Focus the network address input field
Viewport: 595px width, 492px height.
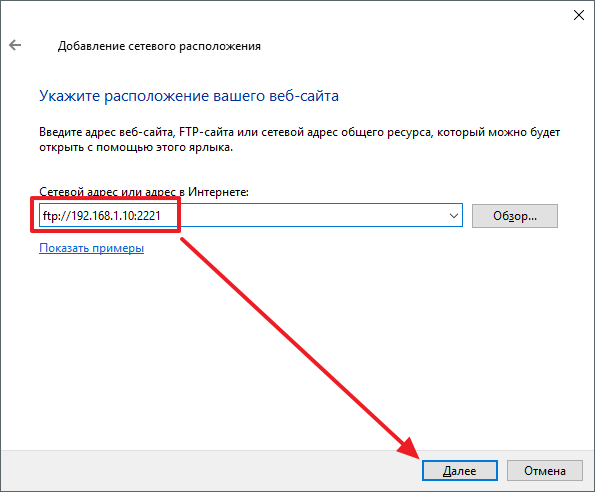click(x=251, y=216)
